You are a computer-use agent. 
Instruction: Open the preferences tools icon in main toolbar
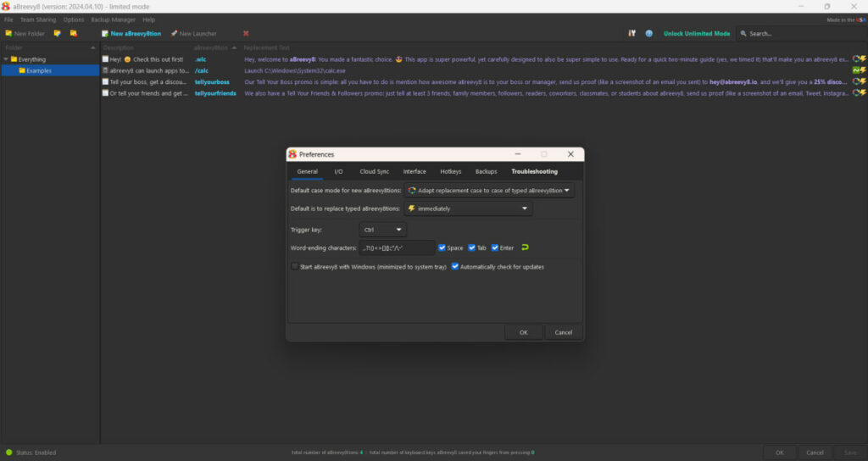pos(632,33)
